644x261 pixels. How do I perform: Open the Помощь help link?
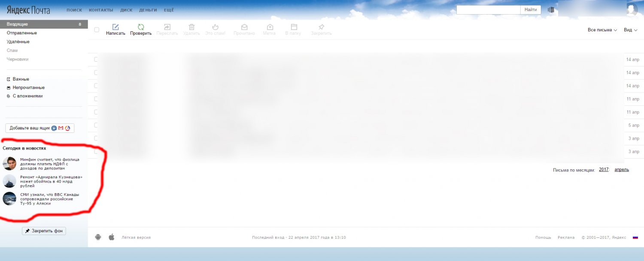pos(543,237)
